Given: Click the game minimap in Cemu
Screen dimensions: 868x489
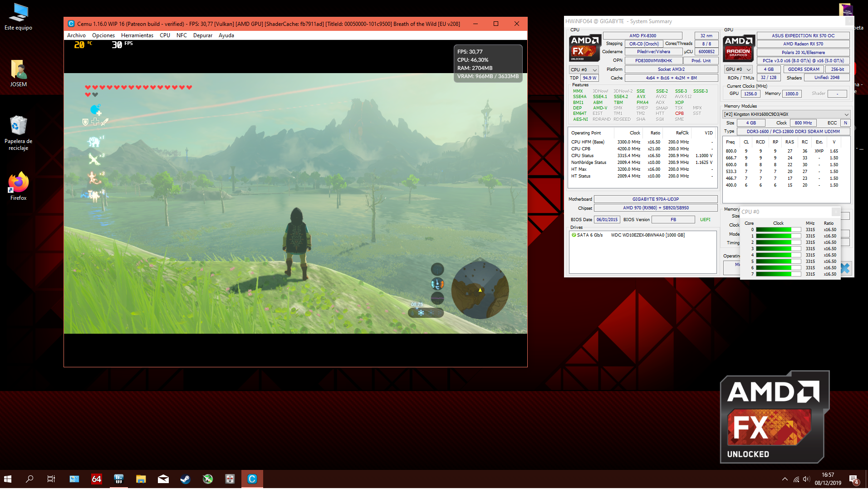Looking at the screenshot, I should (480, 290).
